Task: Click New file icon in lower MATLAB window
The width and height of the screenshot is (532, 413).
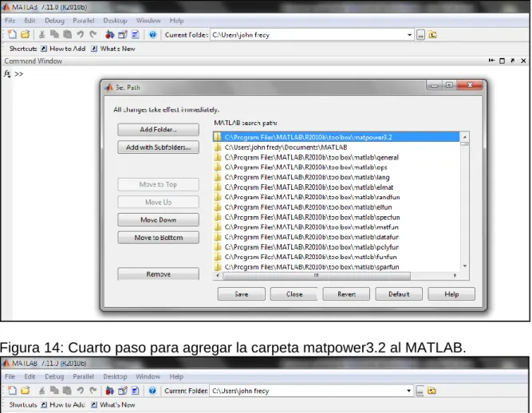Action: pos(12,391)
